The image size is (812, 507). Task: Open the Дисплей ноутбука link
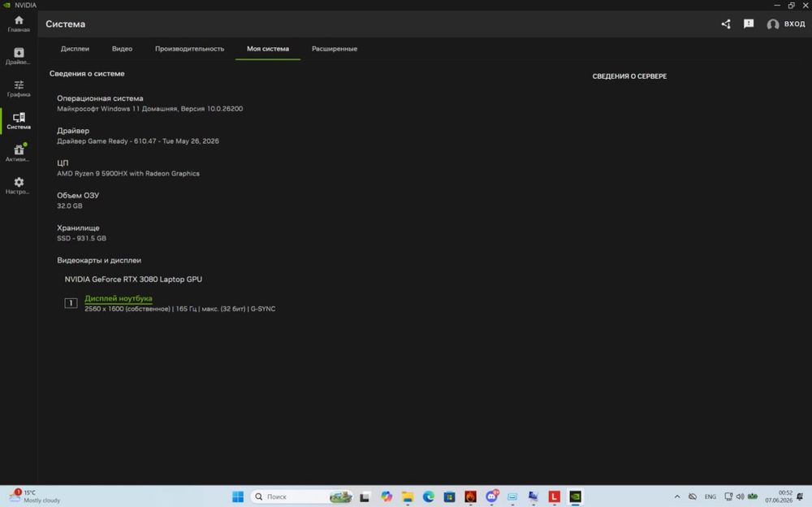point(119,299)
